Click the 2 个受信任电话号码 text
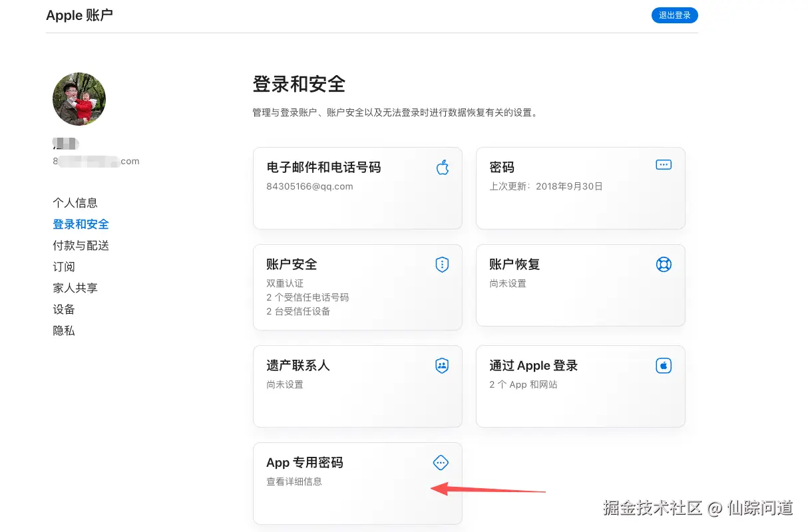The width and height of the screenshot is (808, 532). (307, 297)
